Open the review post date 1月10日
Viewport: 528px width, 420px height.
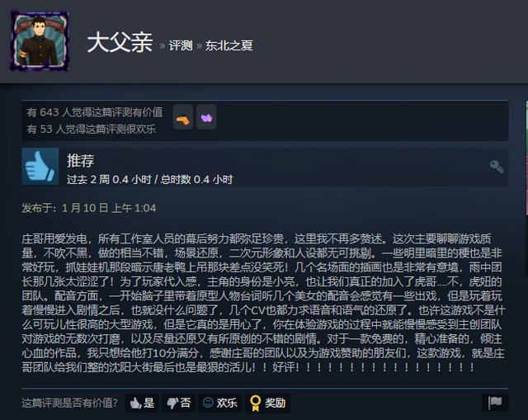89,208
